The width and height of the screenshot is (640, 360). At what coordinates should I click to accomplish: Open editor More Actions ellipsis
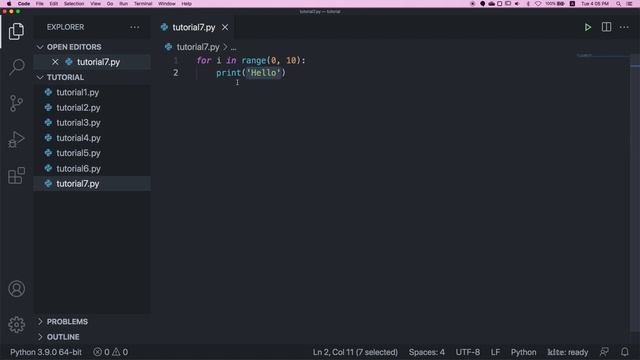tap(624, 27)
